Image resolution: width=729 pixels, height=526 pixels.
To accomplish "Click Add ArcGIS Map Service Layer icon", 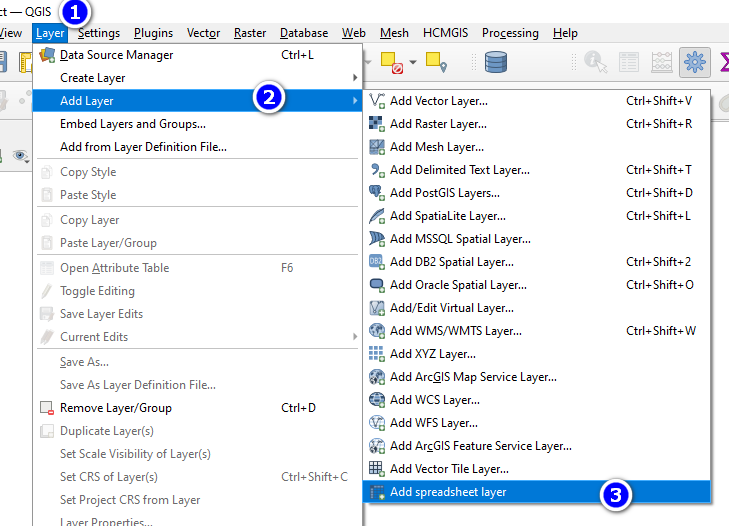I will point(377,377).
